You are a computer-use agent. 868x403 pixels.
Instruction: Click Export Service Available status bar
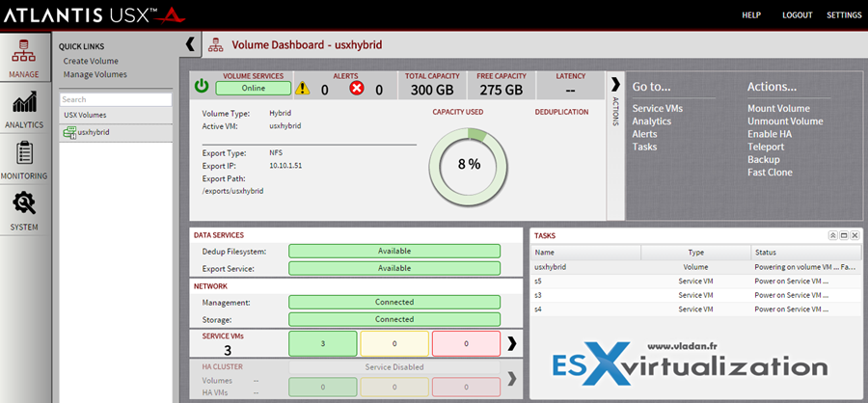click(394, 268)
